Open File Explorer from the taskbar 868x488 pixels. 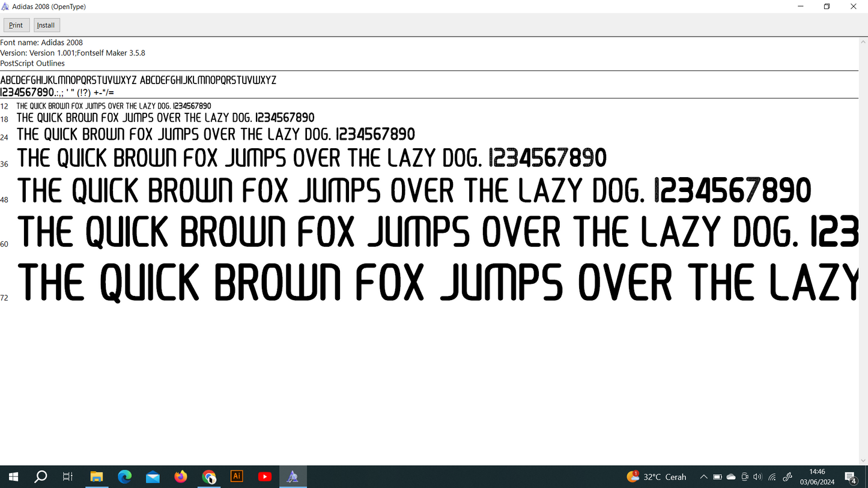click(x=96, y=476)
